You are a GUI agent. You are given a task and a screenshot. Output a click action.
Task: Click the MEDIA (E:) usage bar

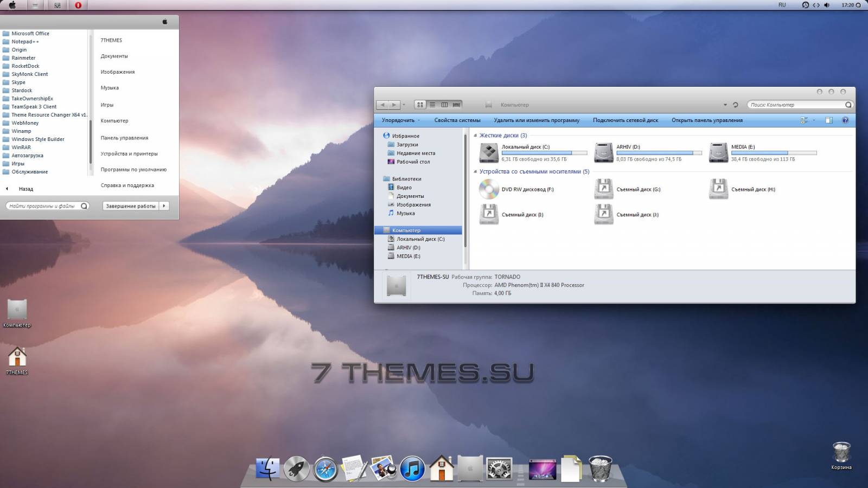[x=774, y=153]
